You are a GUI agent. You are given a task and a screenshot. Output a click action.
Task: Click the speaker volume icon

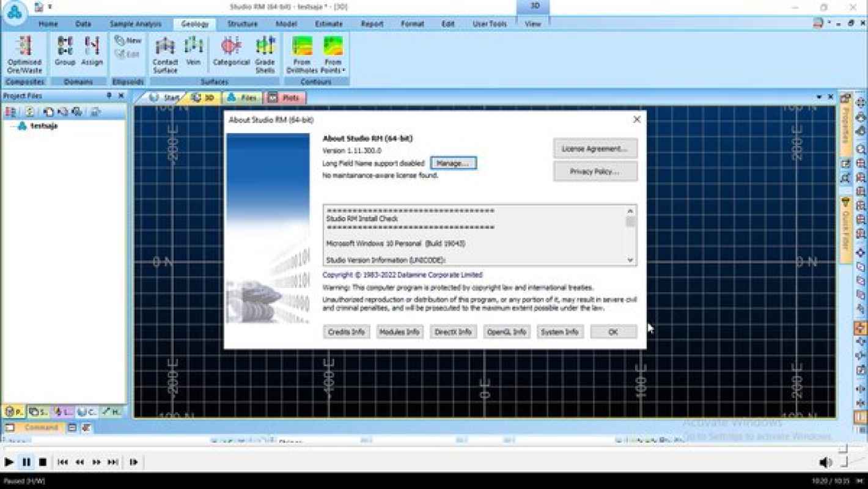point(825,462)
